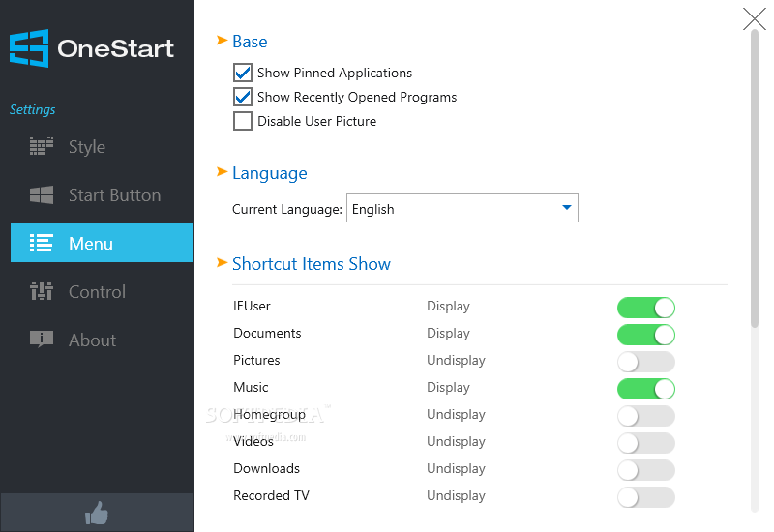Turn on the Downloads shortcut toggle

[x=645, y=470]
